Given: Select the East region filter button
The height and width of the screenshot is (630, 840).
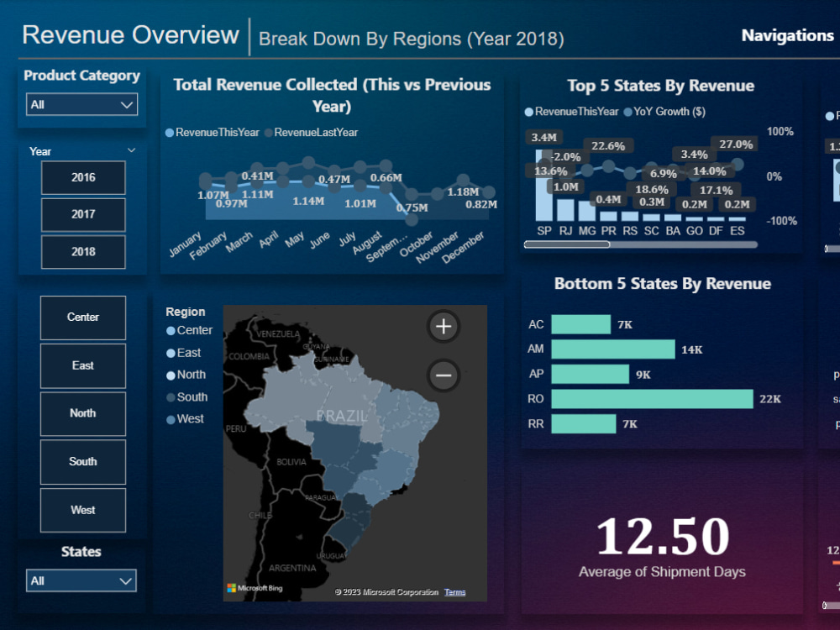Looking at the screenshot, I should click(82, 365).
